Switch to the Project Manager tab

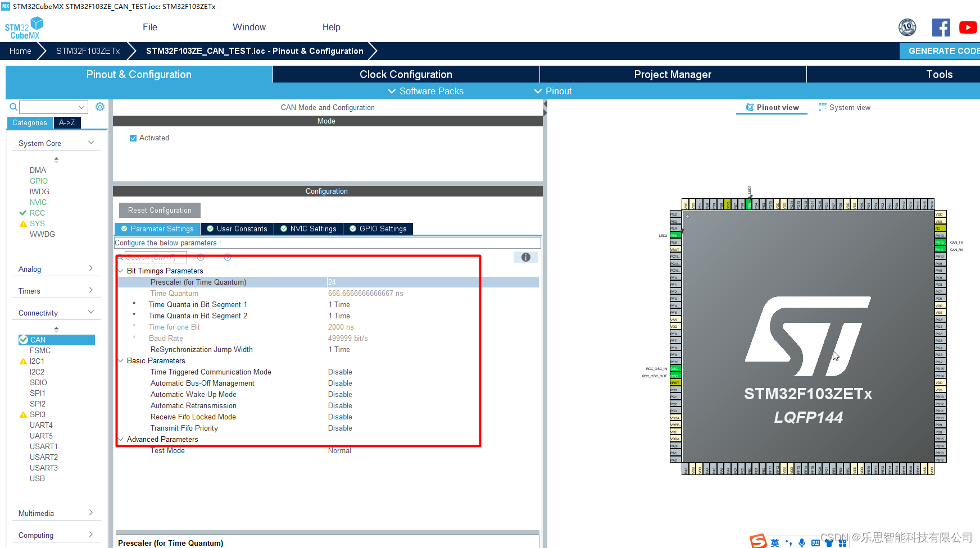pos(673,74)
